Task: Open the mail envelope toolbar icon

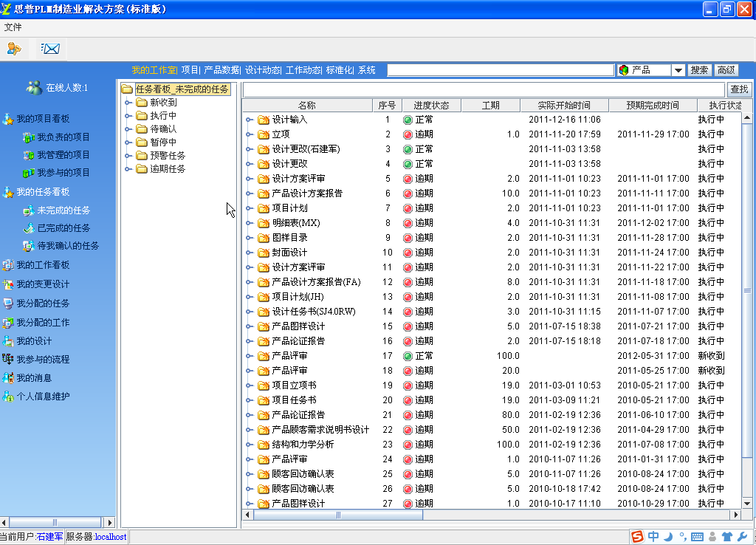Action: point(50,49)
